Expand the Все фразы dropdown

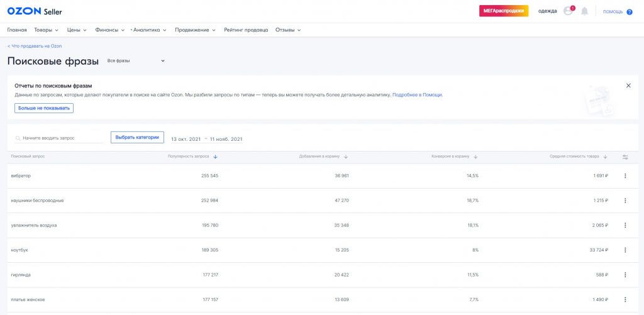136,61
